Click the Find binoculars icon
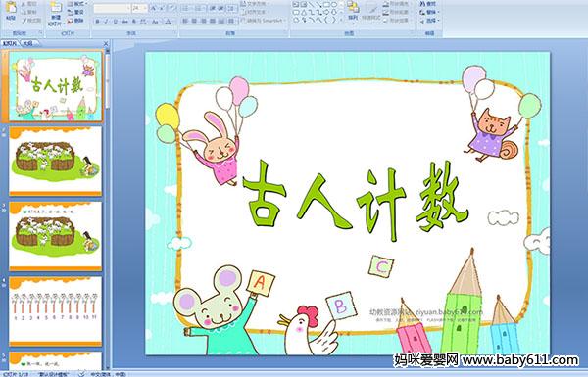This screenshot has width=588, height=377. coord(422,4)
